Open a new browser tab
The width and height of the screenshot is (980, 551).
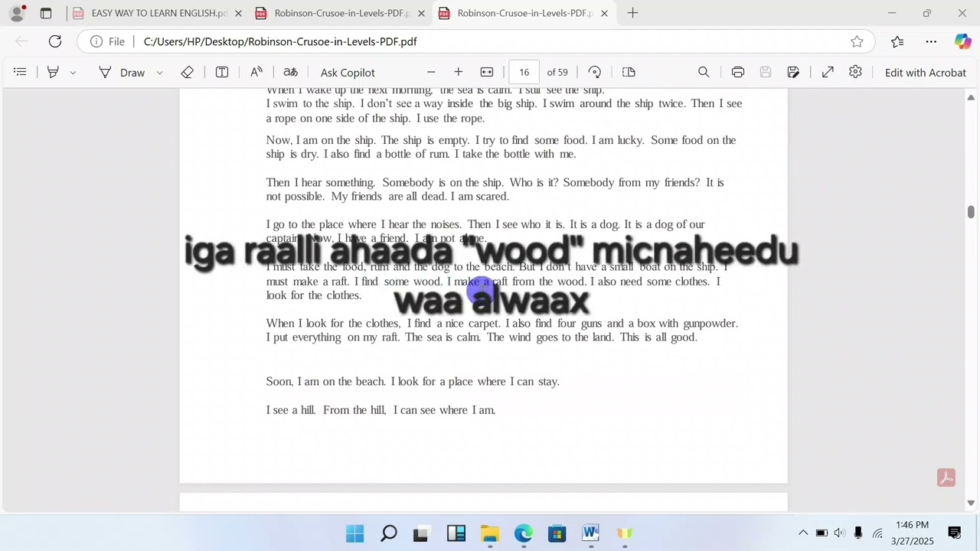click(632, 13)
